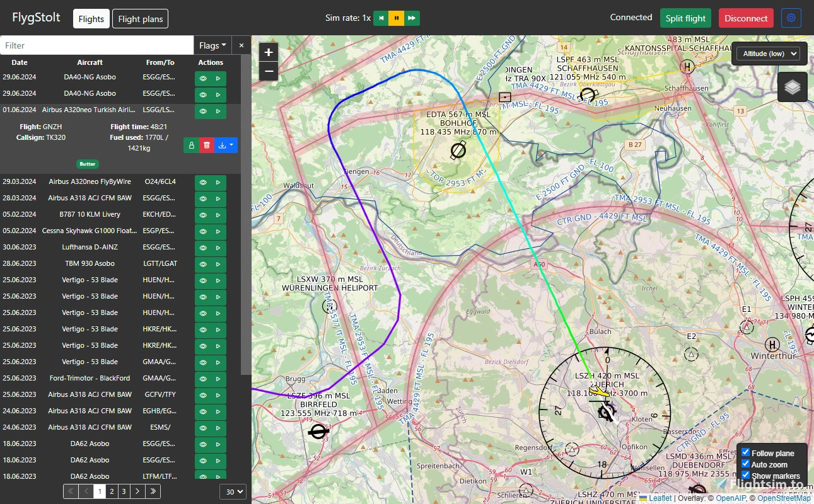Open the OpenStreetMap link
The height and width of the screenshot is (504, 814).
[x=784, y=498]
